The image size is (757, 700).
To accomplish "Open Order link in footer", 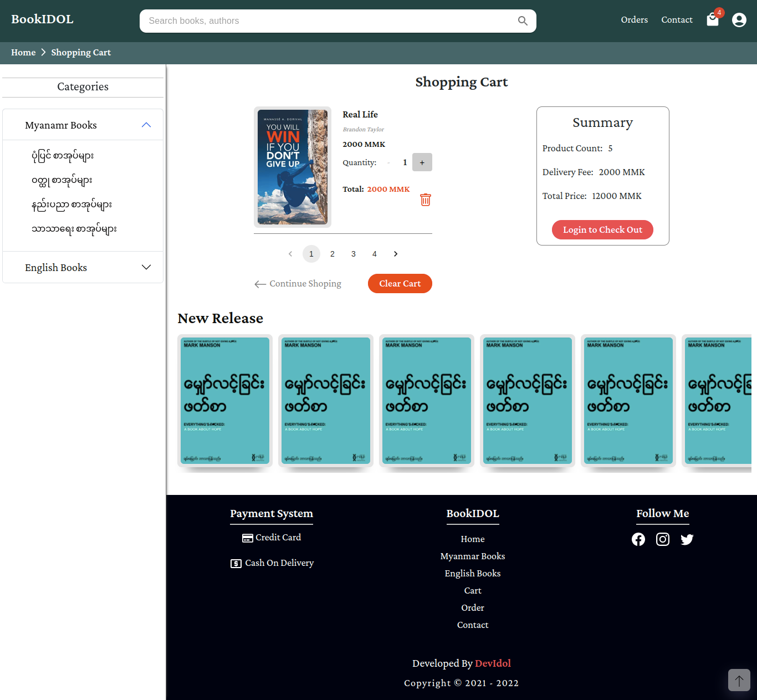I will pos(473,608).
